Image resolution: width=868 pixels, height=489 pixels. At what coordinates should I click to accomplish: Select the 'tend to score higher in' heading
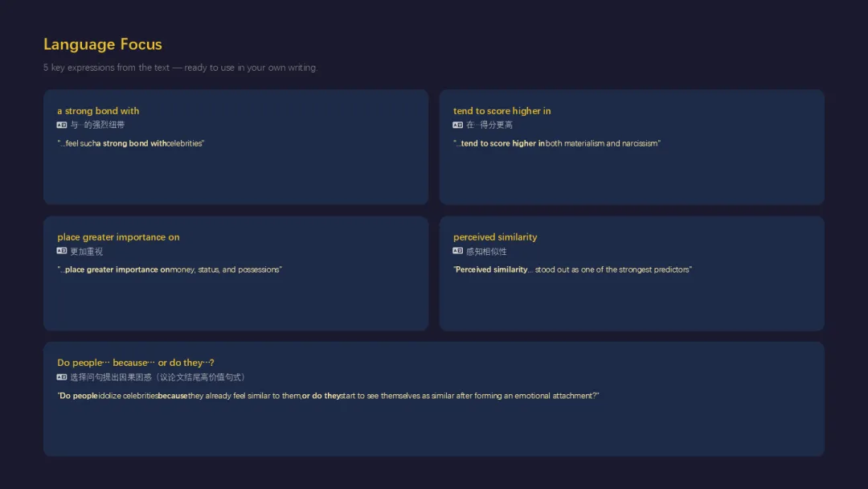(502, 111)
